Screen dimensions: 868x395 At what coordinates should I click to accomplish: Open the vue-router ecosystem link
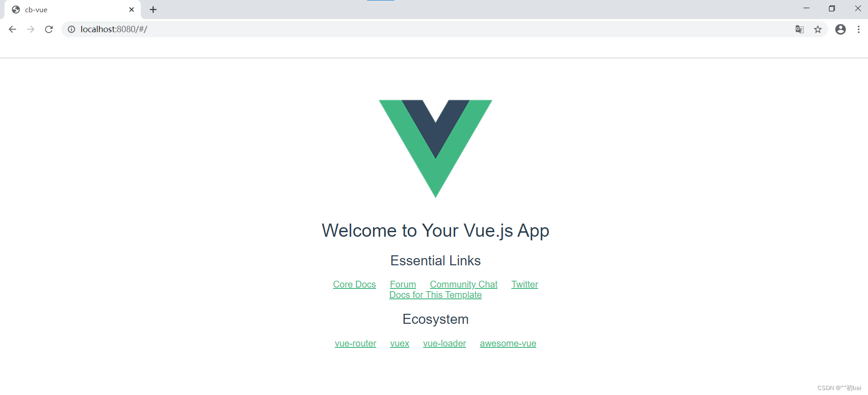pyautogui.click(x=355, y=343)
